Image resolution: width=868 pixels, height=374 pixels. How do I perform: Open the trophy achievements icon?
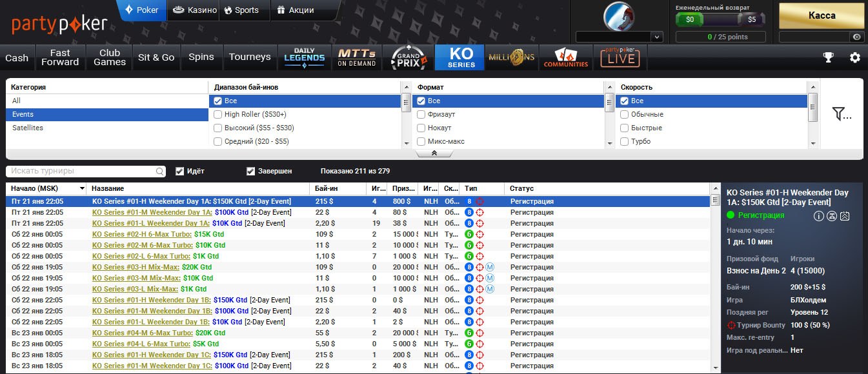(x=828, y=57)
